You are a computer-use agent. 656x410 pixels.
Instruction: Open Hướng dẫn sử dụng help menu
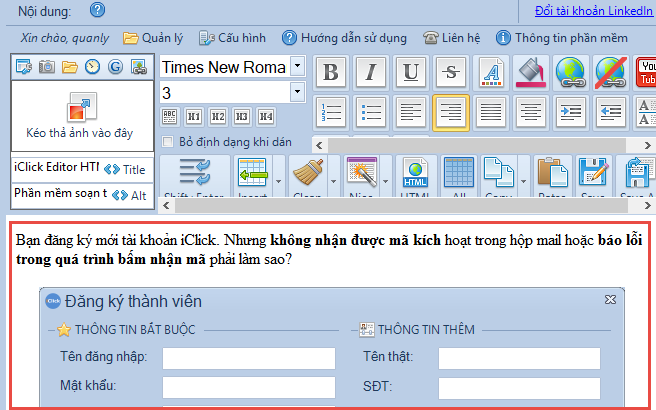point(344,38)
